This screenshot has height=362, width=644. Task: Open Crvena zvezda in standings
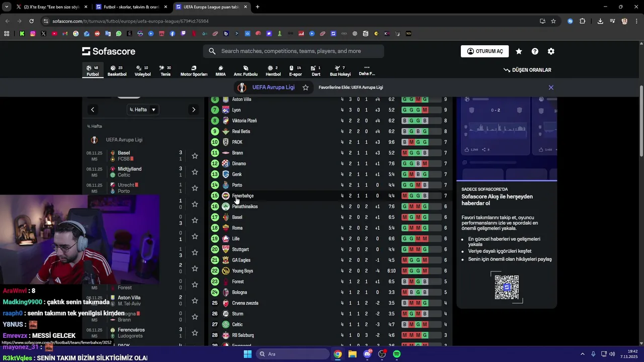pyautogui.click(x=245, y=303)
